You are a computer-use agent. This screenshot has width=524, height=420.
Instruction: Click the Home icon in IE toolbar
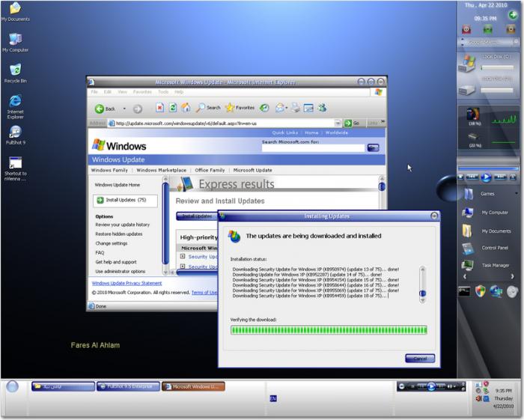coord(186,108)
